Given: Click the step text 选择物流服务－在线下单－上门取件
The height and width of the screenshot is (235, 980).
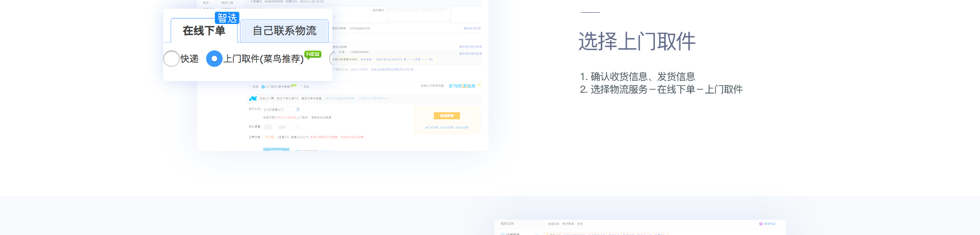Looking at the screenshot, I should [x=667, y=89].
